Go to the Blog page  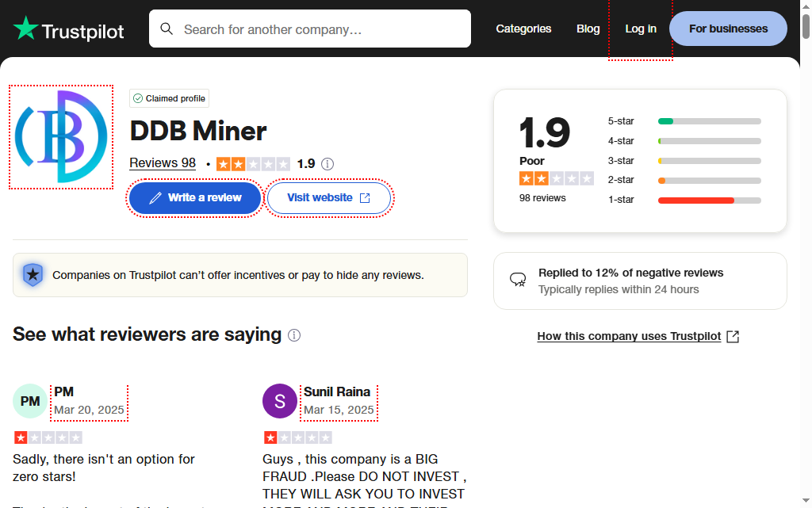point(588,29)
